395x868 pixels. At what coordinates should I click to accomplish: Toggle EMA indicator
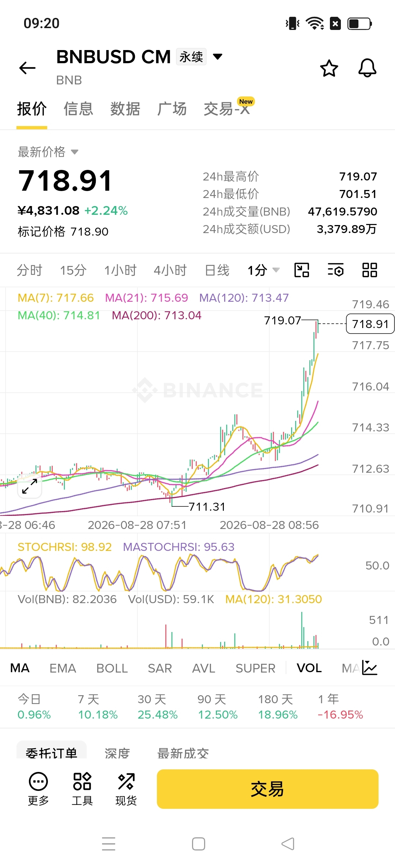coord(63,668)
